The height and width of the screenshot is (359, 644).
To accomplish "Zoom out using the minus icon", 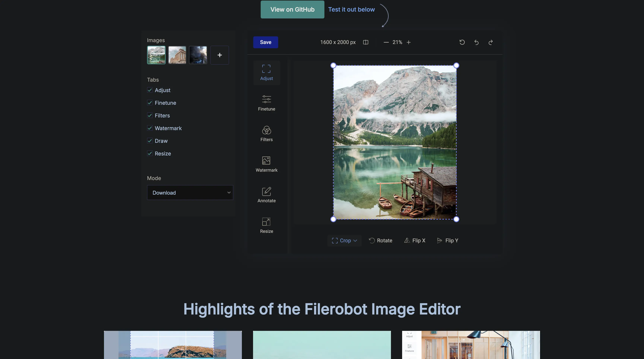I will (386, 42).
